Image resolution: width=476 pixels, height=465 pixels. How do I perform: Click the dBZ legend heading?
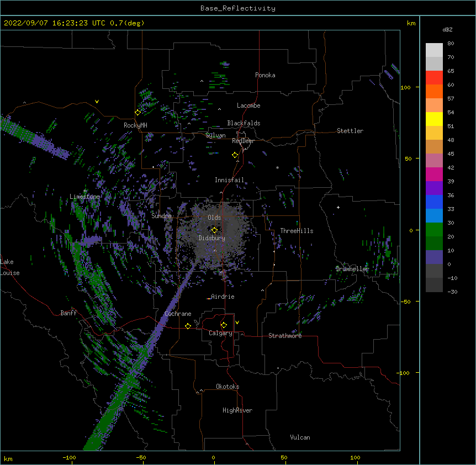[447, 29]
